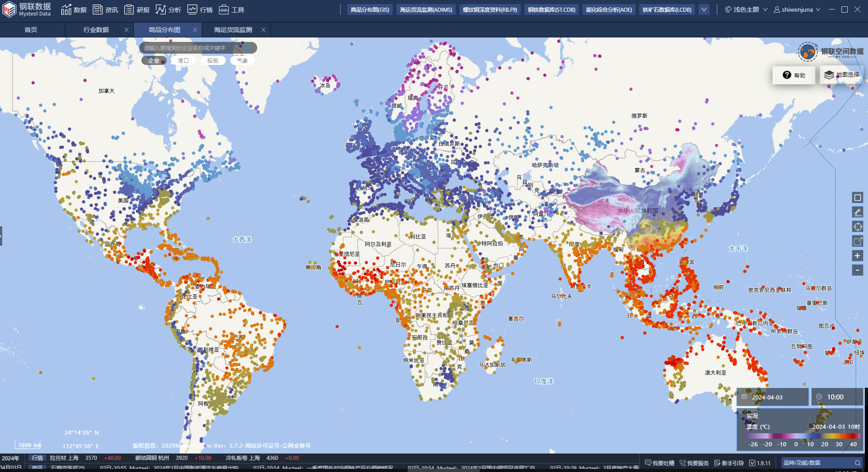
Task: Click the temperature color gradient legend bar
Action: 803,436
